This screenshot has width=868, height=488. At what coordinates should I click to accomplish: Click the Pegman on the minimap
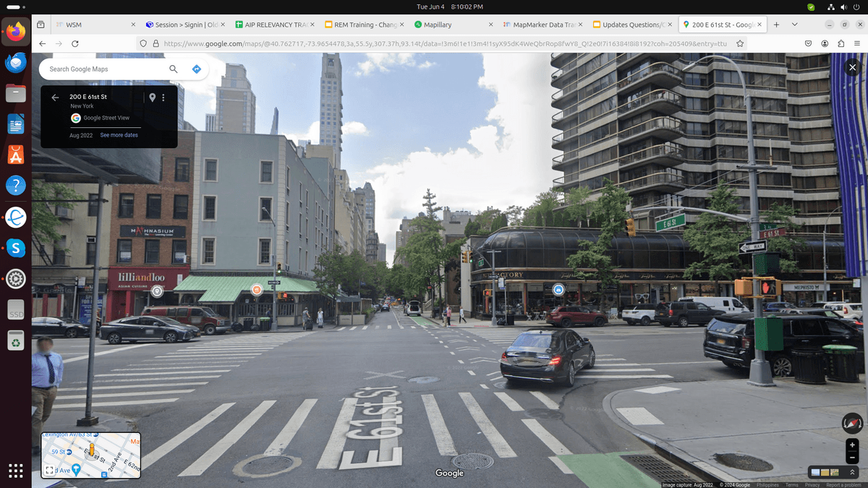tap(91, 451)
